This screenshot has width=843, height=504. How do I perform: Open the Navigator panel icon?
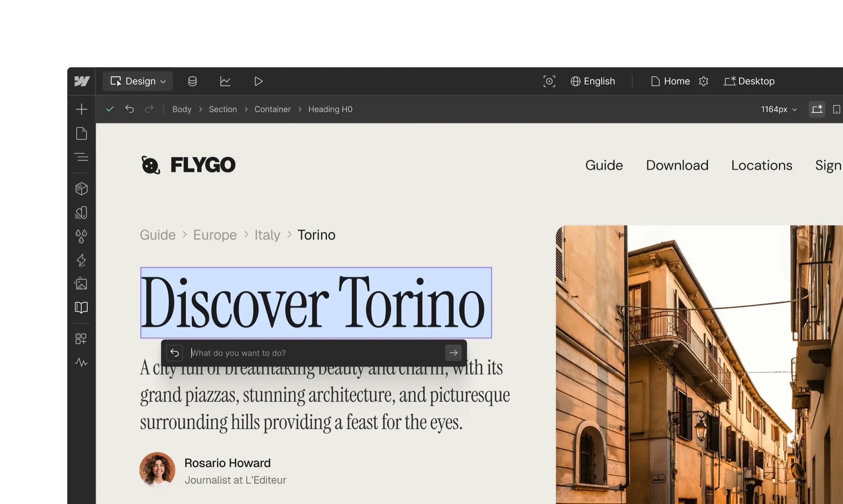(81, 157)
